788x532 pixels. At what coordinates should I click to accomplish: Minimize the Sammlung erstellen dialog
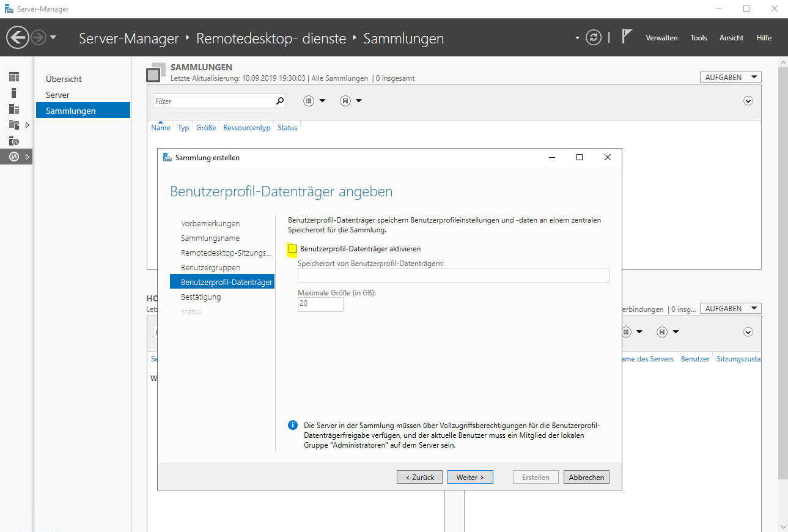[552, 157]
